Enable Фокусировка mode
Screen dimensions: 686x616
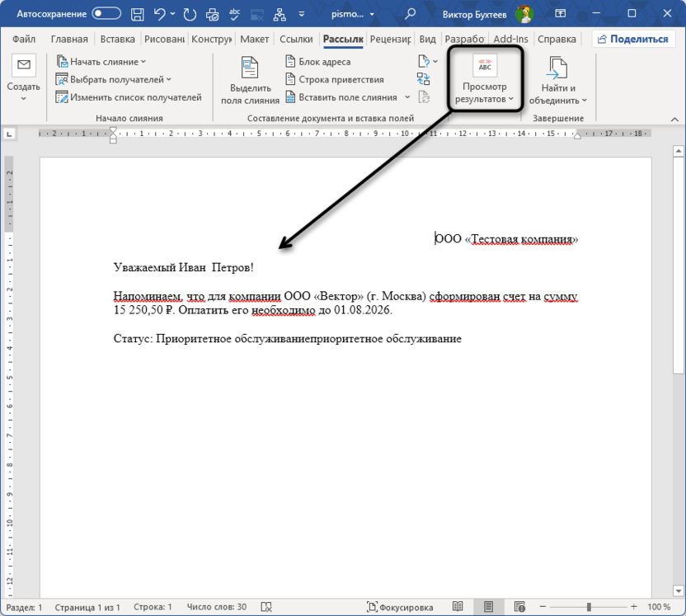tap(400, 607)
